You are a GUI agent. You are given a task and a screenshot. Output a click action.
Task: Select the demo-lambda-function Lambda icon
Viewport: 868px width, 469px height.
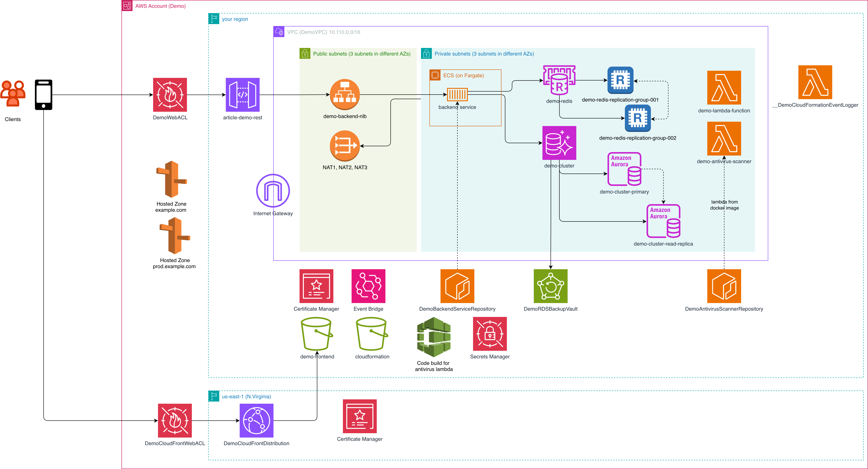(724, 88)
